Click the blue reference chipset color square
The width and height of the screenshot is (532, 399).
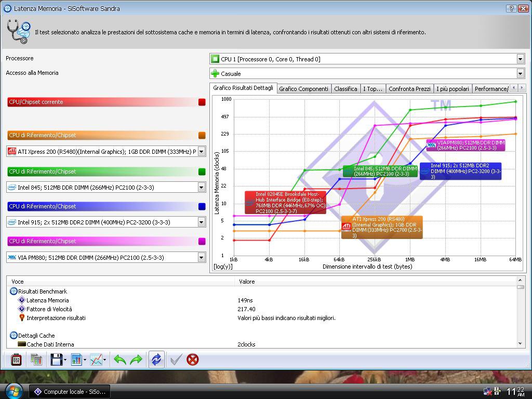pyautogui.click(x=202, y=207)
